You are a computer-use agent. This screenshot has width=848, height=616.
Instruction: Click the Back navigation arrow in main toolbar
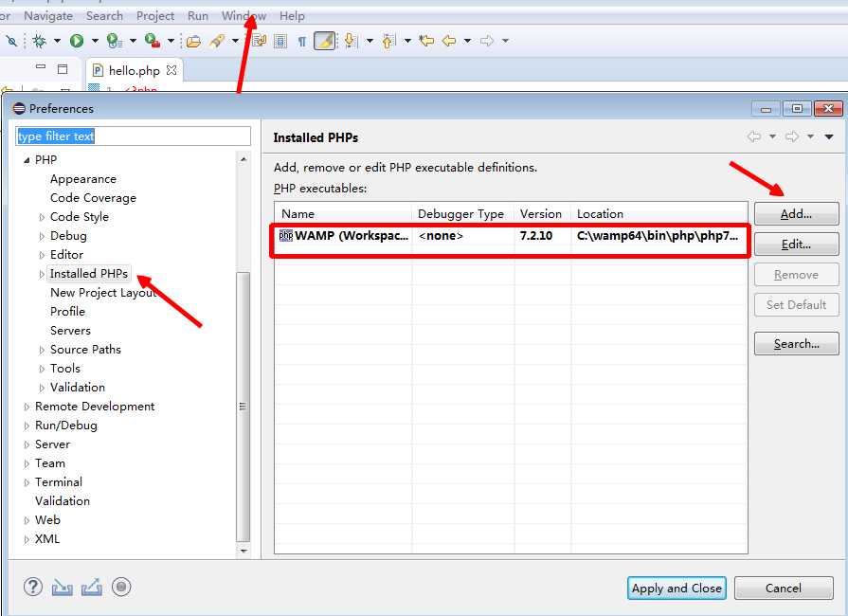(x=449, y=41)
